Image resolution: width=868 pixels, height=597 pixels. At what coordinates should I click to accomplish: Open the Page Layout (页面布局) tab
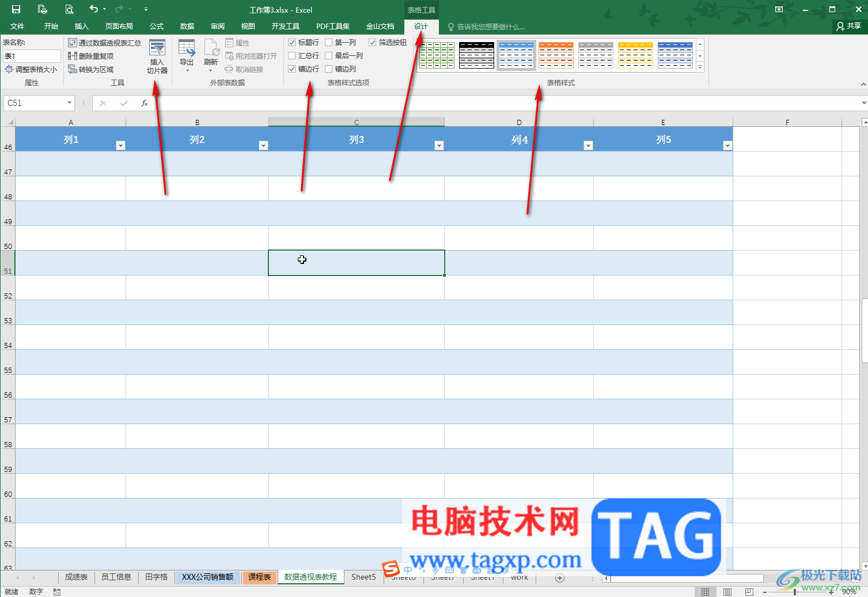pyautogui.click(x=119, y=27)
